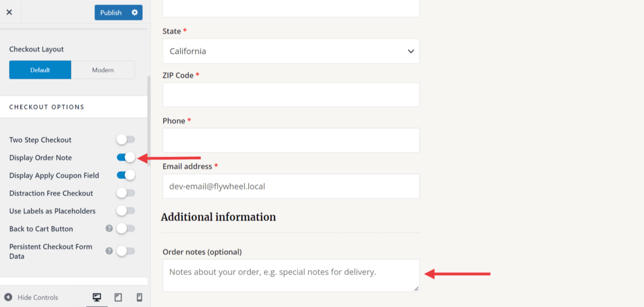644x307 pixels.
Task: Open publish settings gear icon
Action: point(135,12)
